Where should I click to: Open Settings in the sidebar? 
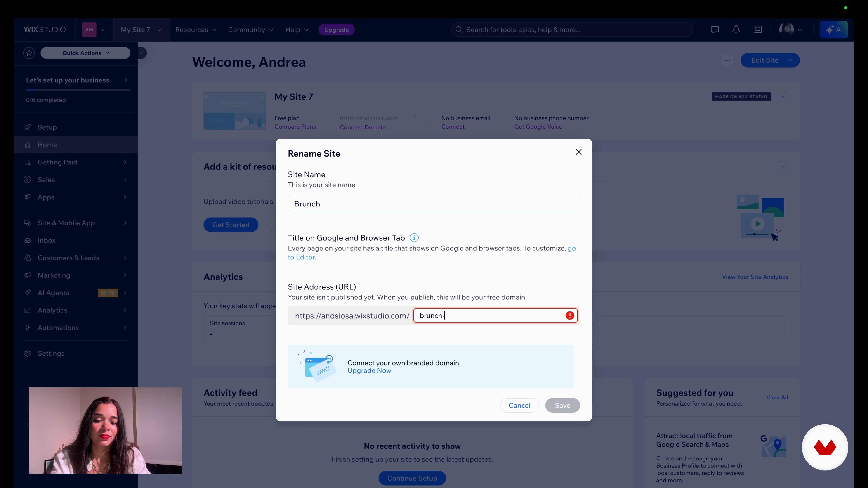[76, 354]
